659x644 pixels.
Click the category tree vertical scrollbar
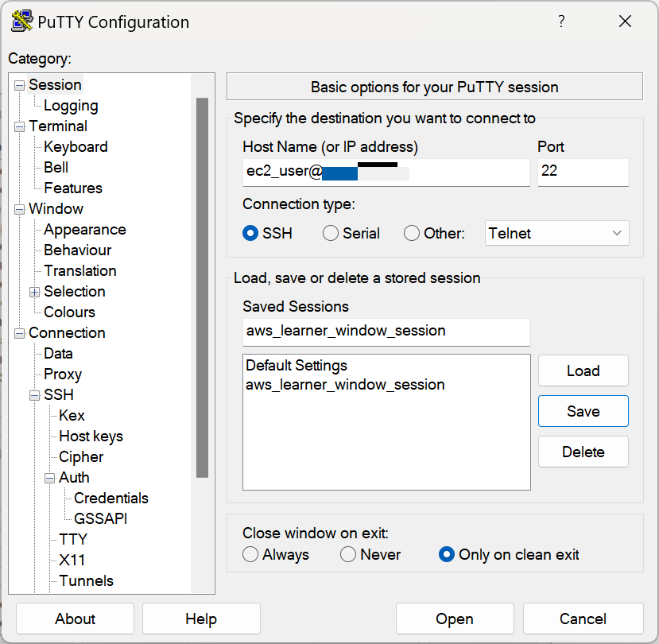pos(202,288)
